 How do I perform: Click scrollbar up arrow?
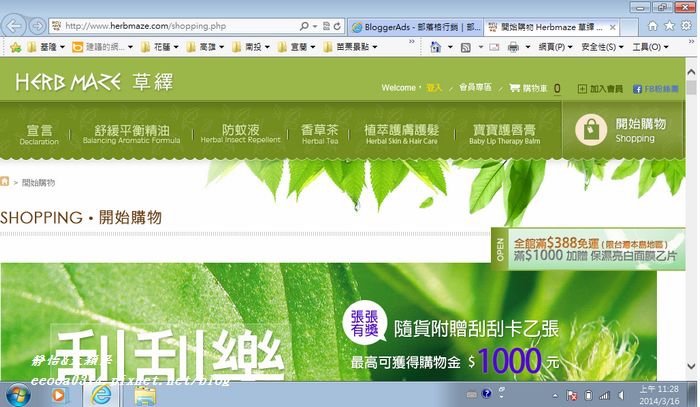[692, 71]
